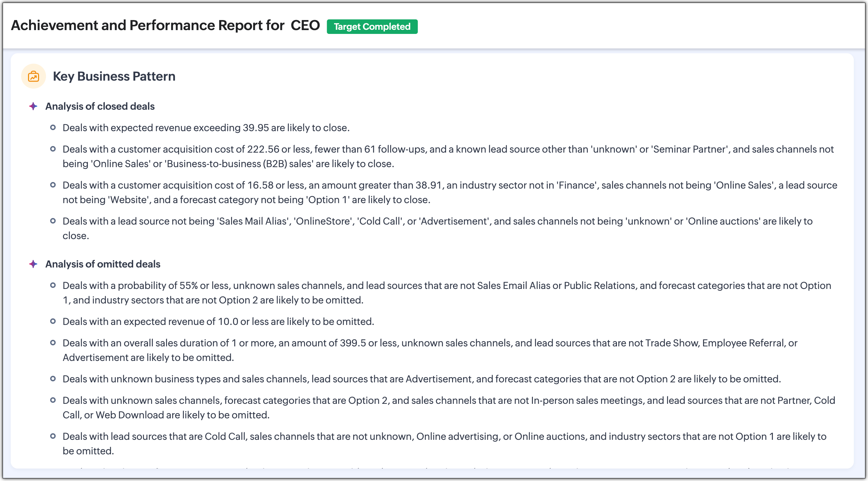Click bullet for acquisition cost 222.56 insight
The height and width of the screenshot is (481, 868).
53,149
